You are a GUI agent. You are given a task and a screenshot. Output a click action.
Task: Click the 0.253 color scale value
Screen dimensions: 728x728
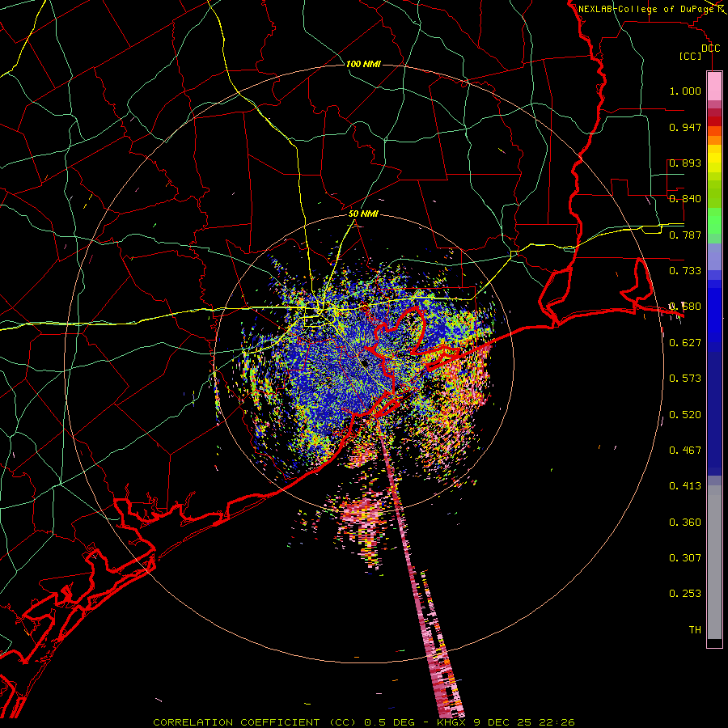pos(685,594)
